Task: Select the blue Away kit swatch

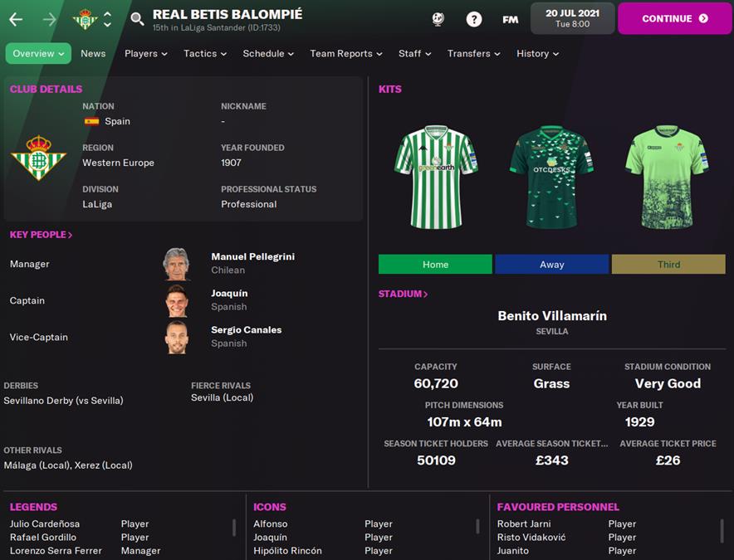Action: 552,265
